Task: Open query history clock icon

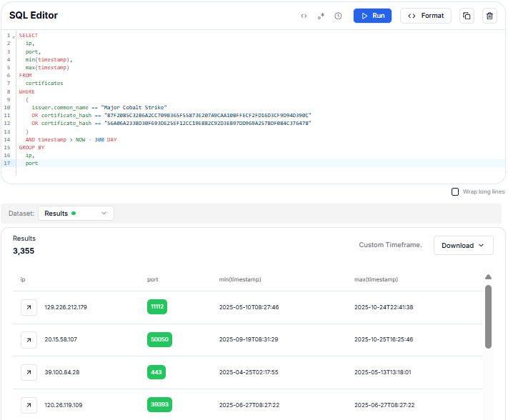Action: click(x=338, y=16)
